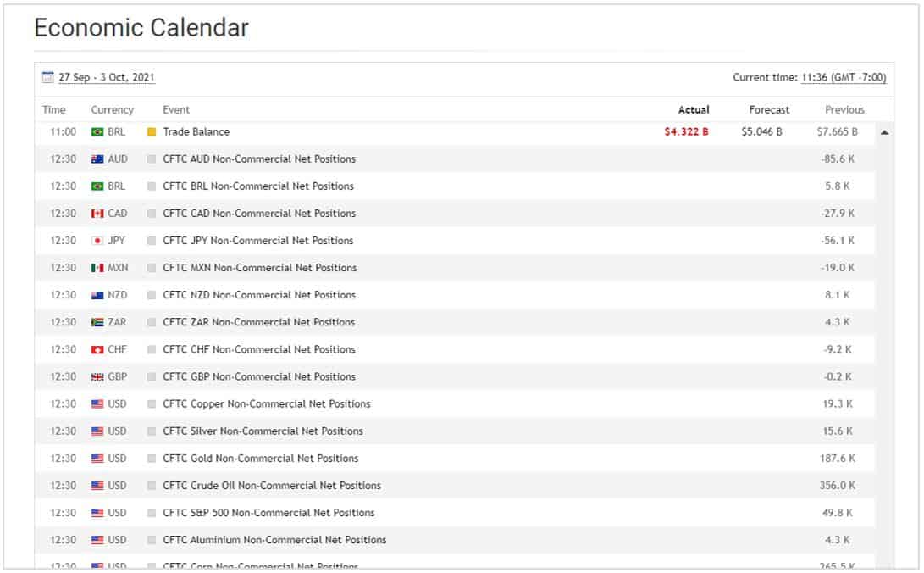The height and width of the screenshot is (573, 924).
Task: Select the forecast value $5.046 B
Action: (761, 132)
